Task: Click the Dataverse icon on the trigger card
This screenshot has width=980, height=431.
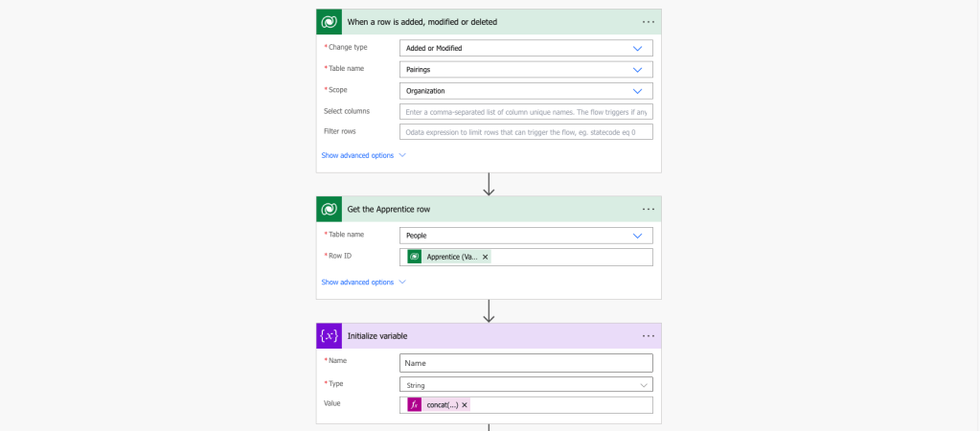Action: point(329,21)
